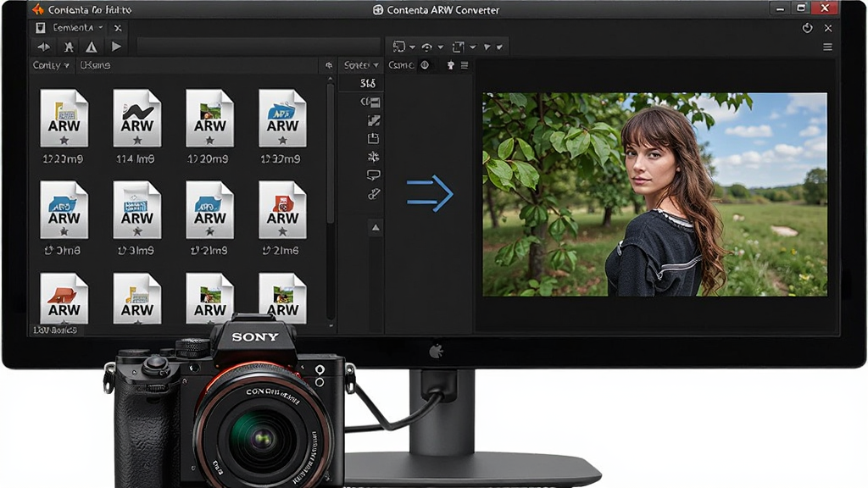Click the file list vertical scrollbar
The height and width of the screenshot is (488, 868).
coord(331,154)
